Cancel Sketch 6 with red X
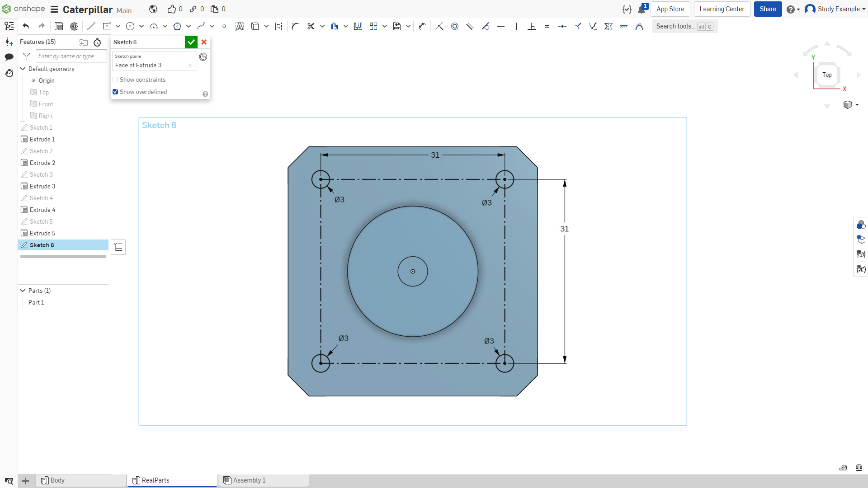 click(x=204, y=42)
